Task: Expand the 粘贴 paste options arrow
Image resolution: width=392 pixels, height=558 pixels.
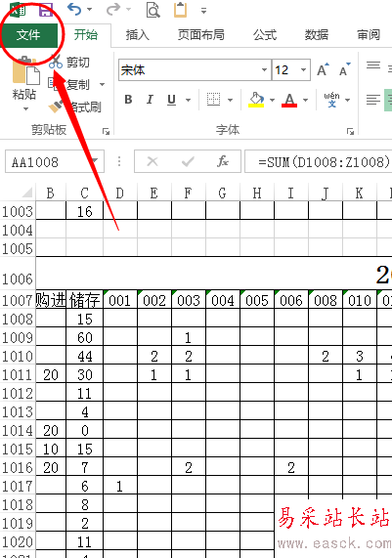Action: (24, 108)
